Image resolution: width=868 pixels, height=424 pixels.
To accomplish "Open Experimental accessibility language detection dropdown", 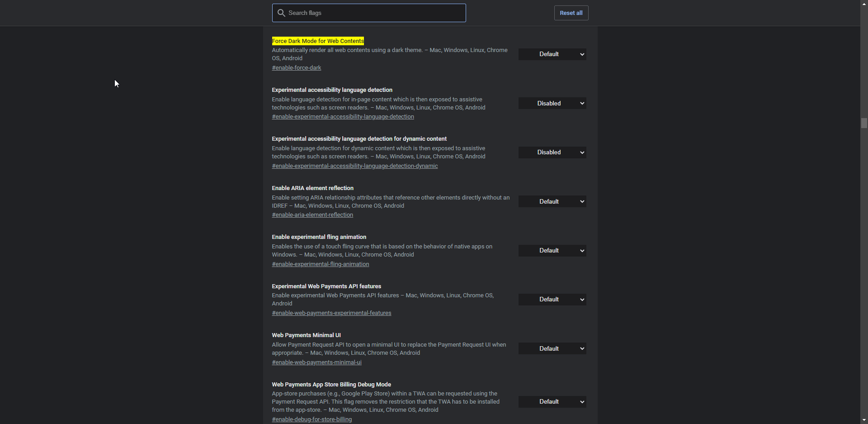I will click(552, 104).
